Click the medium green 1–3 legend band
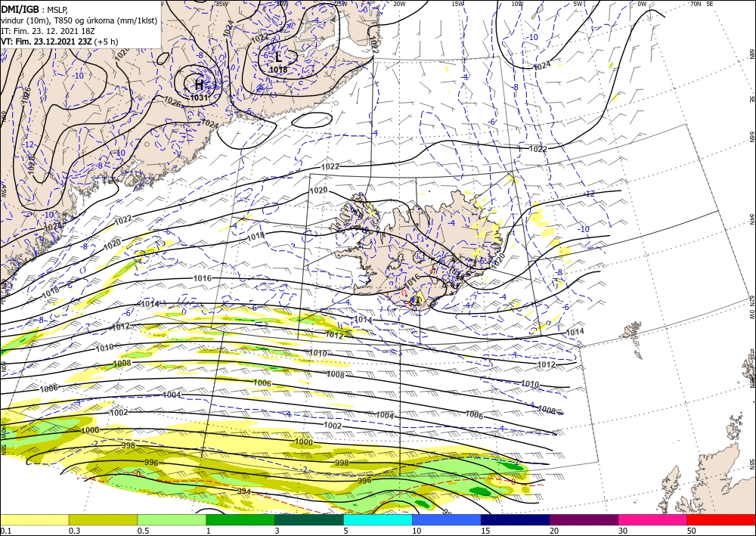Image resolution: width=756 pixels, height=536 pixels. pyautogui.click(x=240, y=519)
